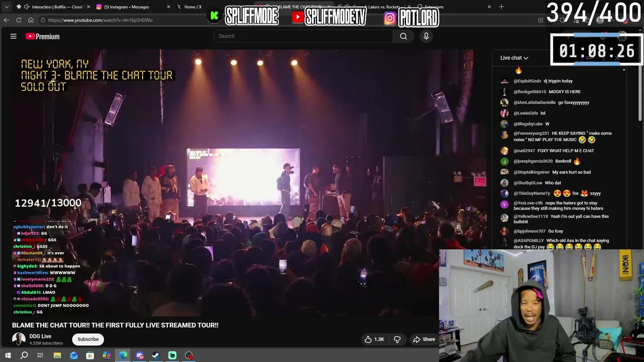Click chat author @ExploitGodz
Viewport: 644px width, 362px height.
point(527,81)
